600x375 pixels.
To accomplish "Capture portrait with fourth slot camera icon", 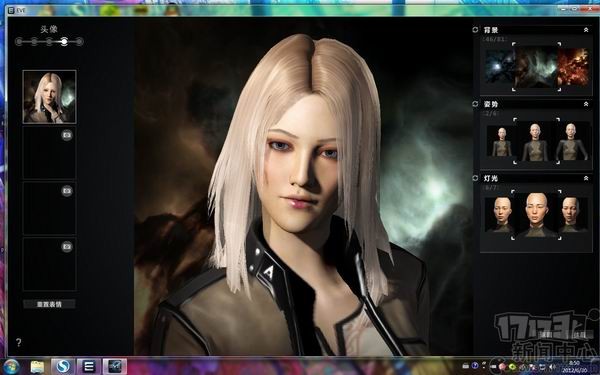I will (x=67, y=246).
